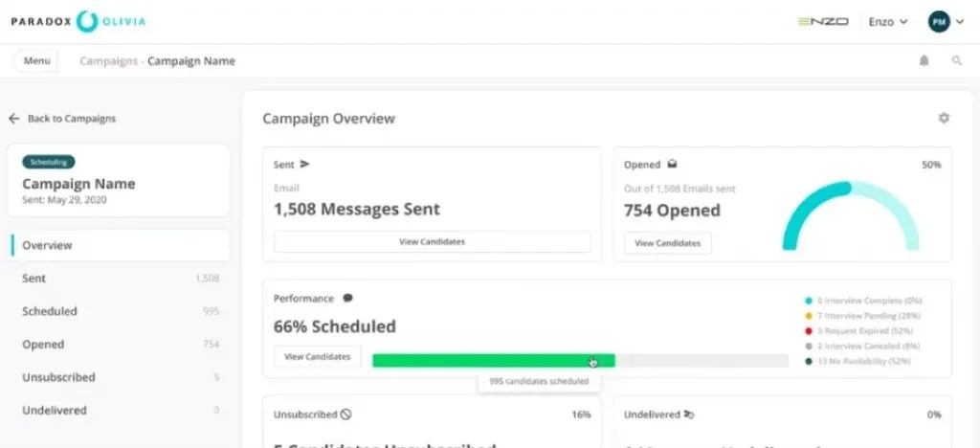Open the Menu button
The width and height of the screenshot is (980, 448).
click(36, 61)
